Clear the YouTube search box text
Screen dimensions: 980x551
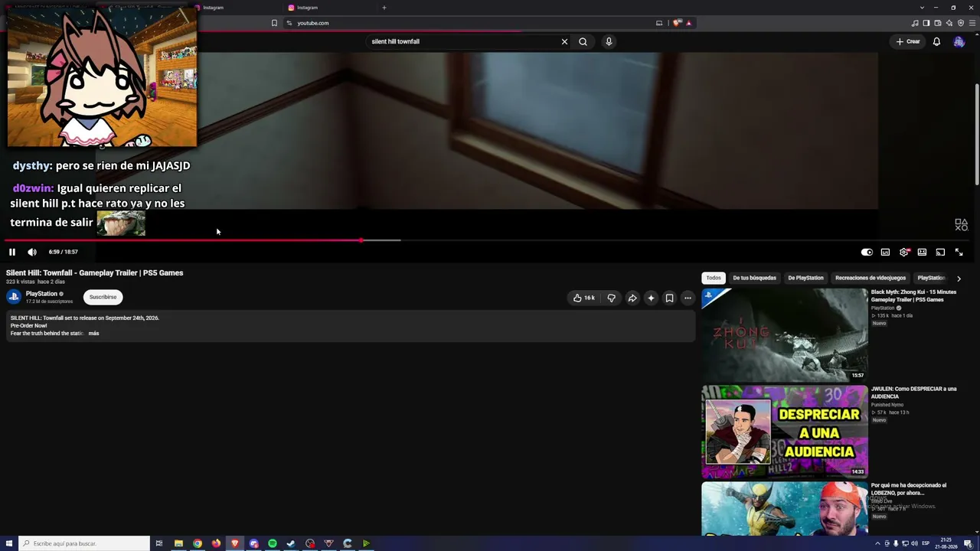(564, 41)
